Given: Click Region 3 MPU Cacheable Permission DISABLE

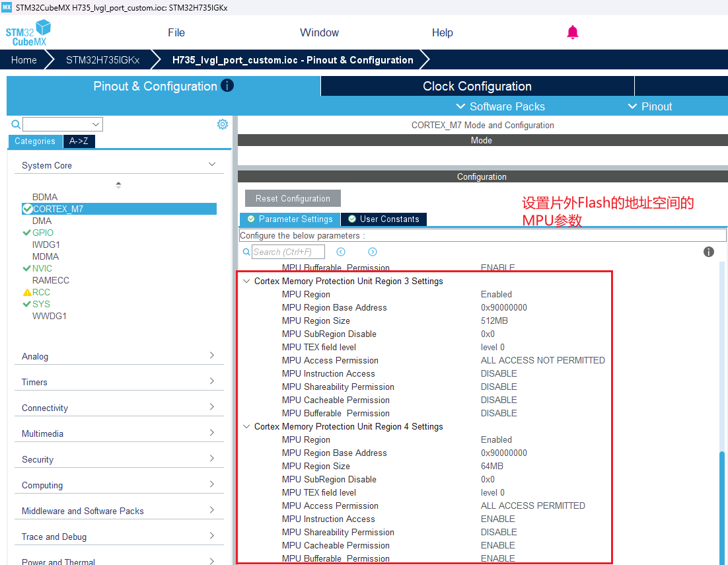Looking at the screenshot, I should click(x=499, y=400).
